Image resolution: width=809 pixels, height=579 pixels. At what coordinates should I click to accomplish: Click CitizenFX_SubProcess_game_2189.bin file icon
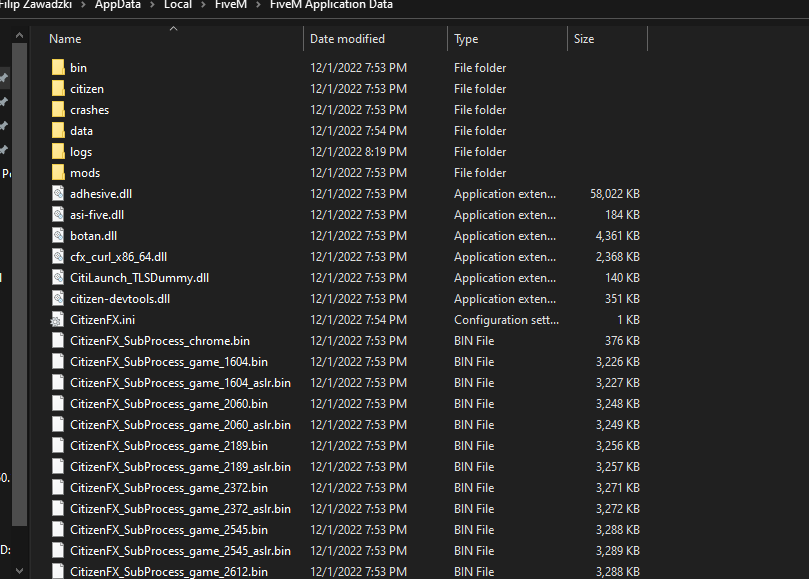click(58, 446)
